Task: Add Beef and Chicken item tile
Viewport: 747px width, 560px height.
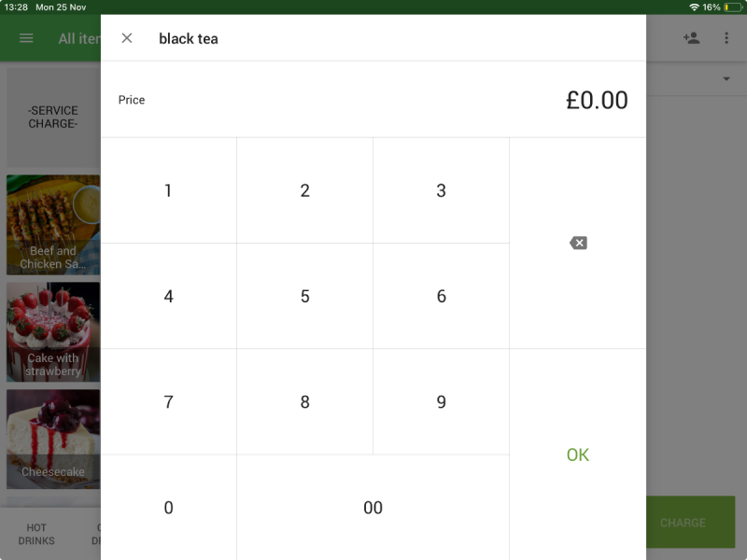Action: pos(53,225)
